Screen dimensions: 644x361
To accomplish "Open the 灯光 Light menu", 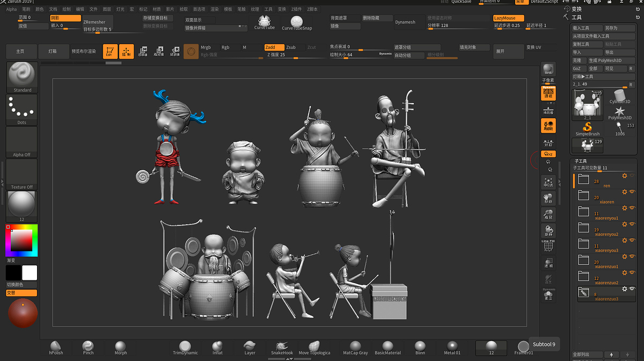I will point(120,9).
